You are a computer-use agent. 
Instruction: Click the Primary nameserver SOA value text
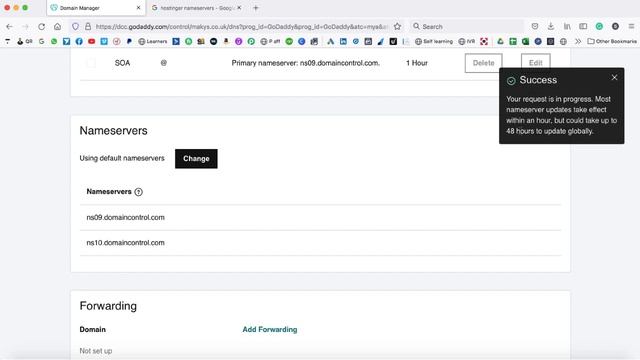tap(306, 63)
